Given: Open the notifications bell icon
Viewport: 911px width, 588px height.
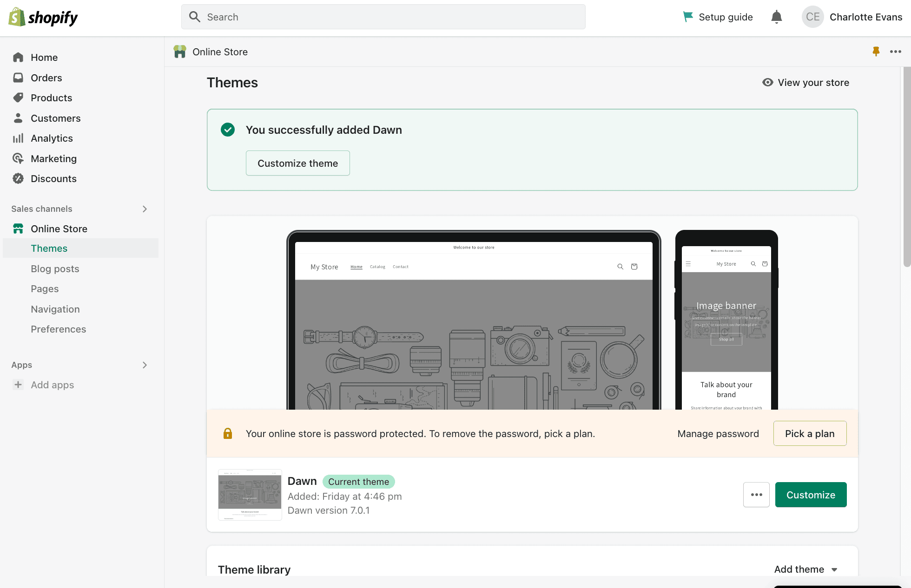Looking at the screenshot, I should [x=777, y=17].
